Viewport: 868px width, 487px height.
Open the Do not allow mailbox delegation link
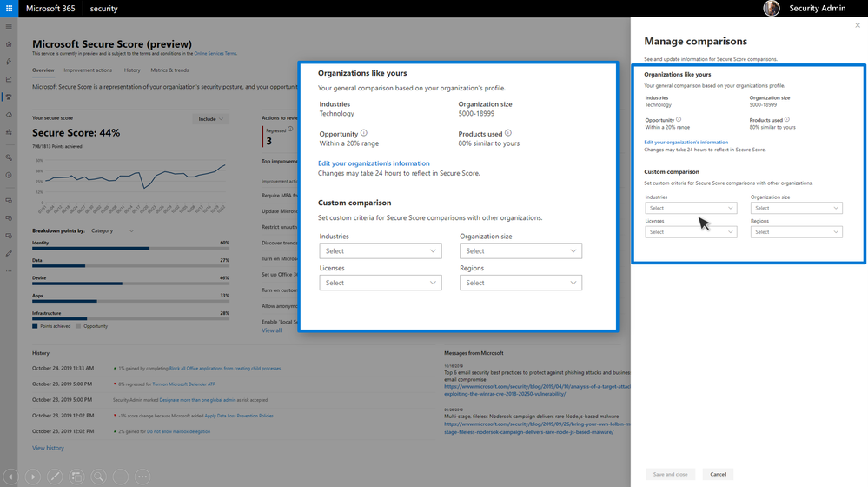(x=178, y=431)
